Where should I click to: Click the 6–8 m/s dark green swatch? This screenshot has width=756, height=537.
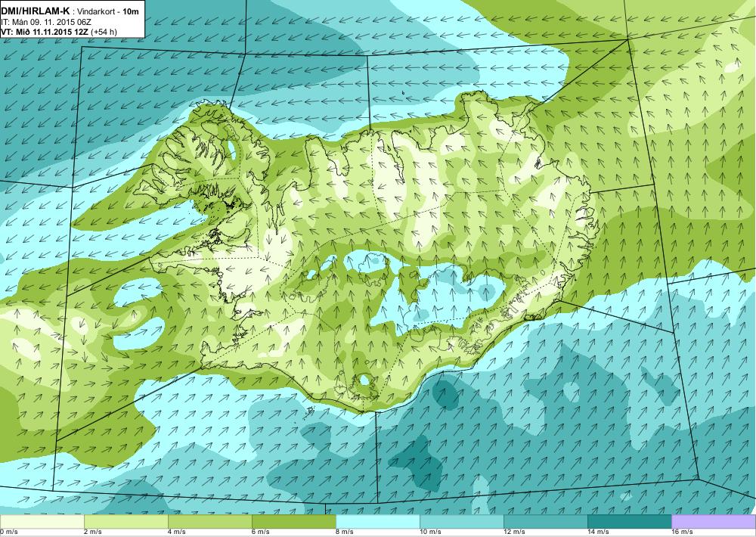tap(293, 521)
